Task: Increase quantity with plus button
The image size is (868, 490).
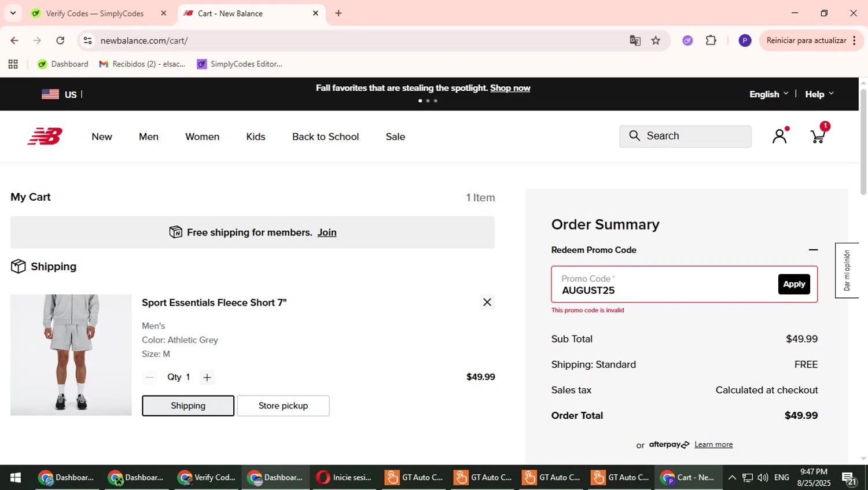Action: (207, 377)
